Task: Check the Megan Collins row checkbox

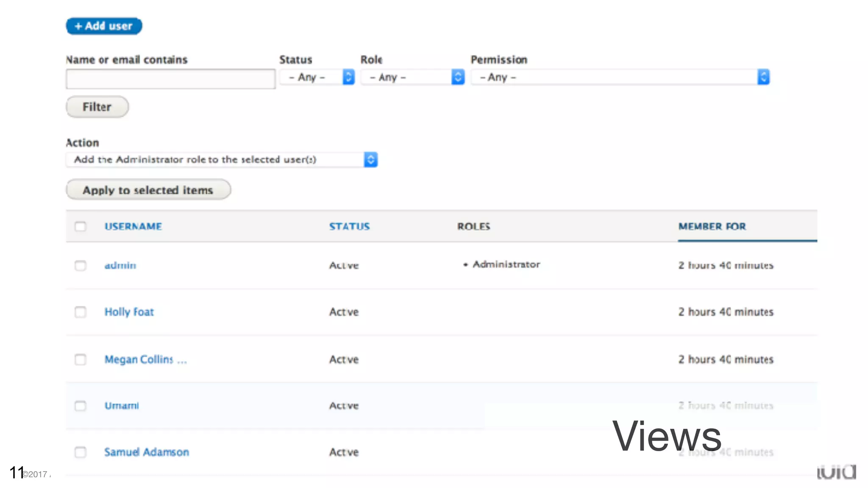Action: [x=81, y=360]
